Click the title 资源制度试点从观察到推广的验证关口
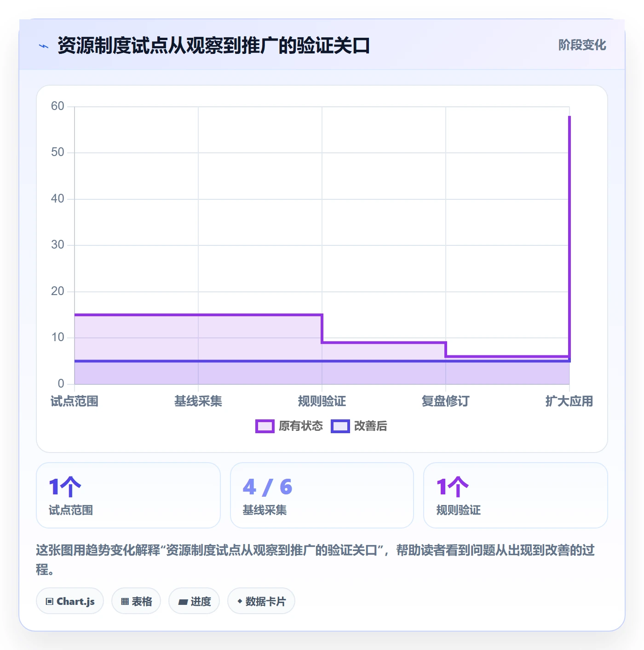 pos(214,46)
